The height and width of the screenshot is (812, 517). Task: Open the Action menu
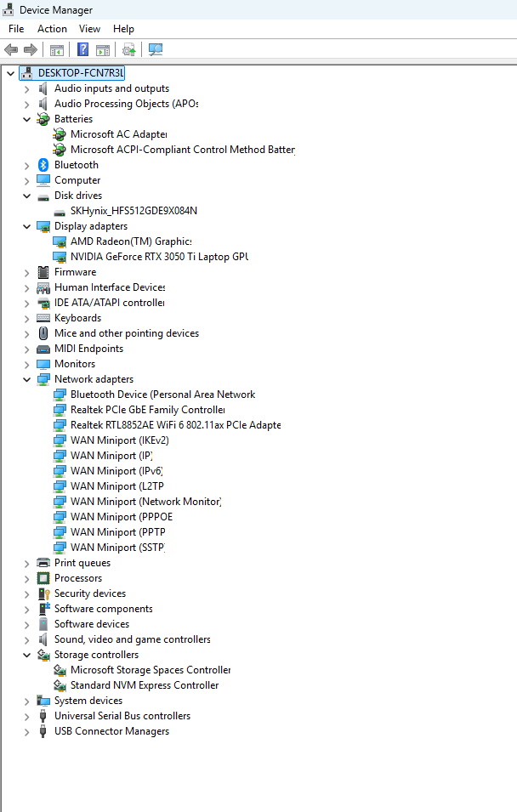tap(52, 29)
